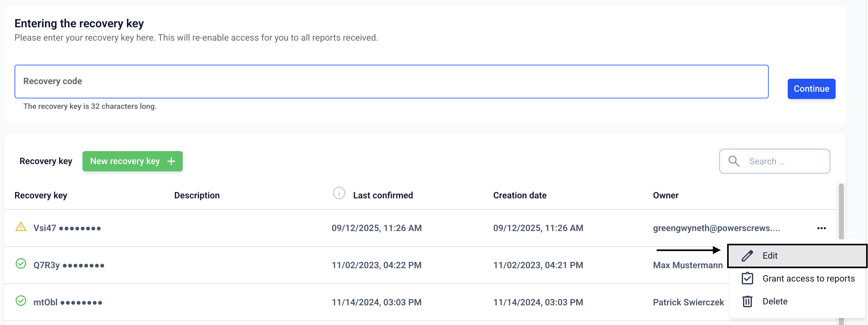Image resolution: width=868 pixels, height=325 pixels.
Task: Click the trash can icon in the menu
Action: (747, 302)
